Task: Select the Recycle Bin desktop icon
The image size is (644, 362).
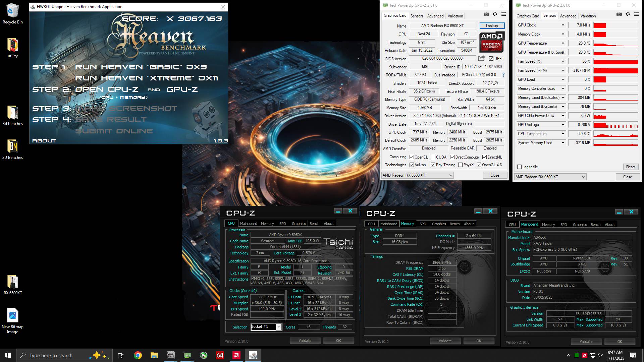Action: coord(12,14)
